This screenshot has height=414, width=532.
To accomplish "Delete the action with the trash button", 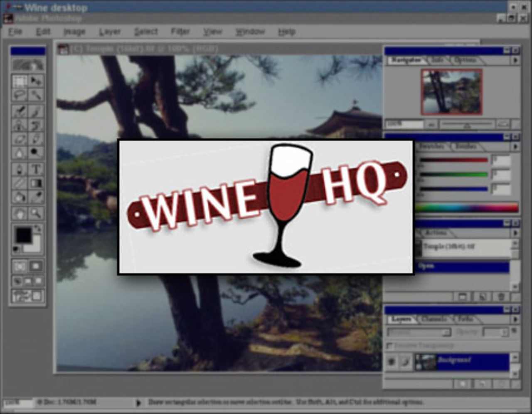I will point(501,296).
